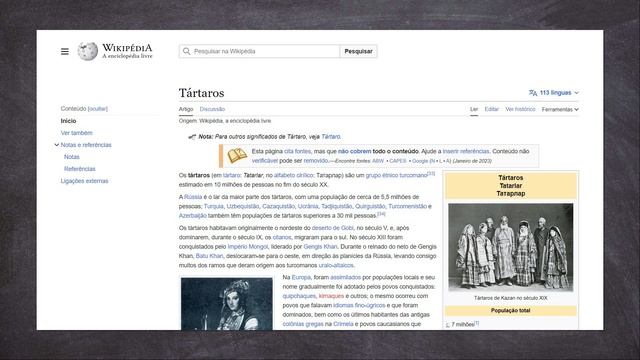This screenshot has width=640, height=360.
Task: Open the Crimeia link
Action: point(343,324)
